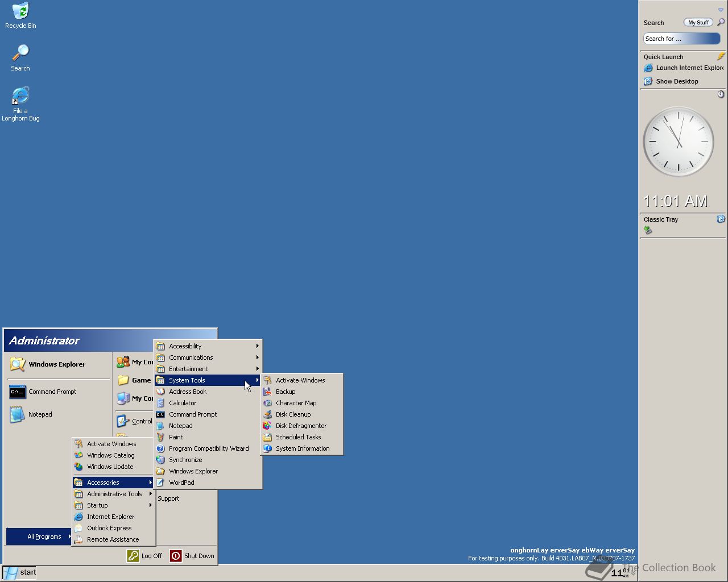Click the clock tile options icon

tap(721, 94)
